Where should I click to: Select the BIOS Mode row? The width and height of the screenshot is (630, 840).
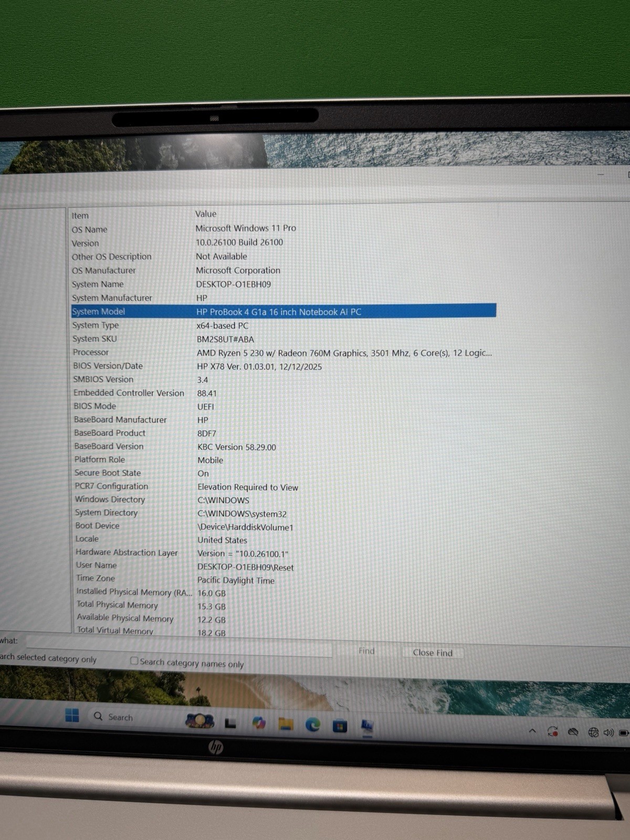(x=283, y=406)
